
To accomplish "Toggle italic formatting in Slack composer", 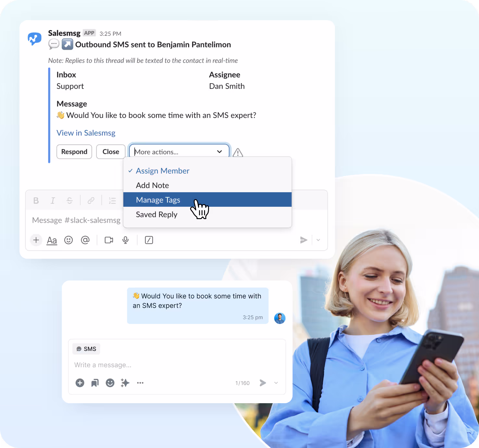I will click(53, 201).
